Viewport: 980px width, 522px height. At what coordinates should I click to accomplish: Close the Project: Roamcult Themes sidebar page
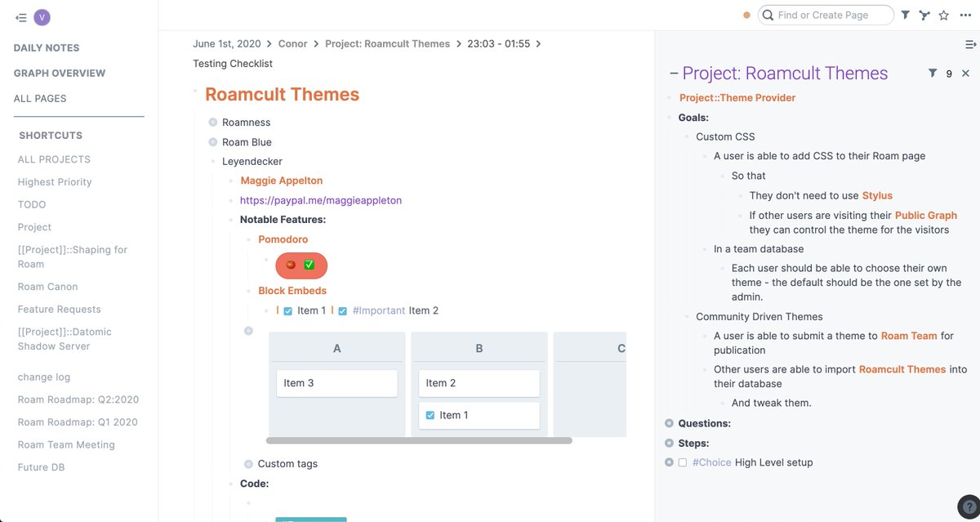point(965,74)
